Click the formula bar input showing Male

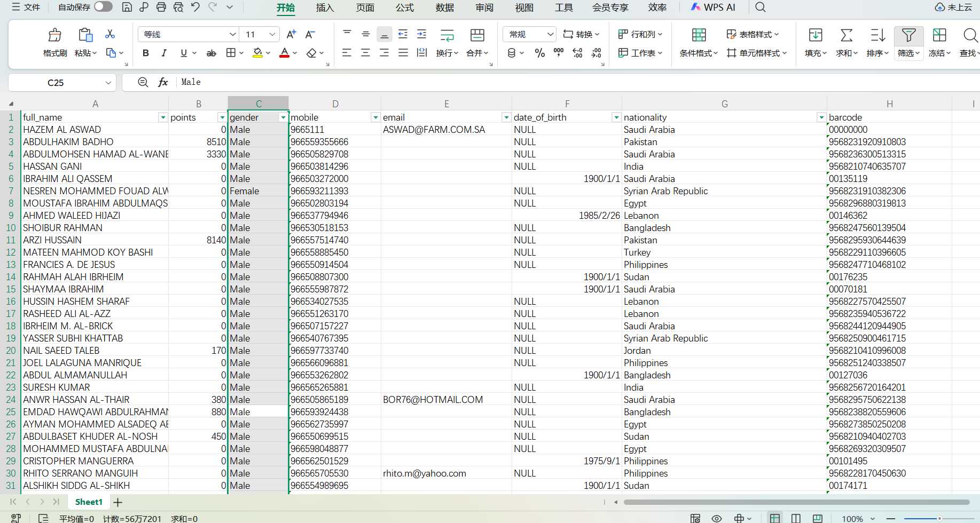coord(577,82)
